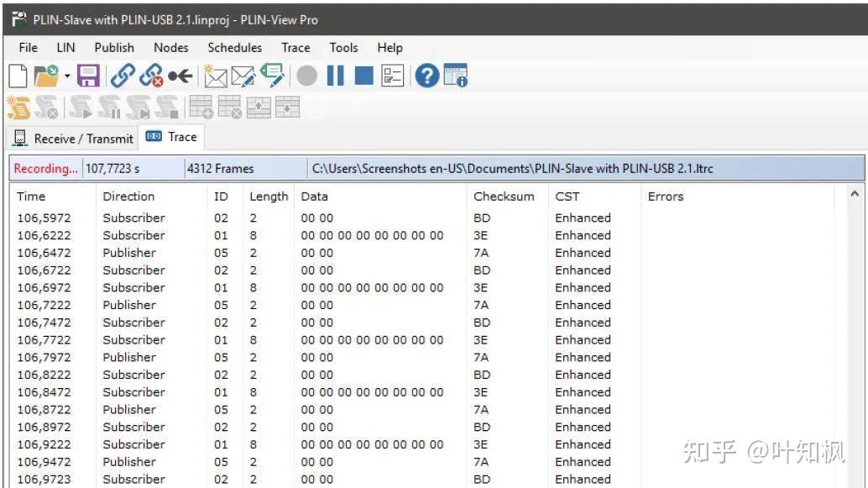
Task: Click Direction cell in row 106,7972
Action: 129,357
